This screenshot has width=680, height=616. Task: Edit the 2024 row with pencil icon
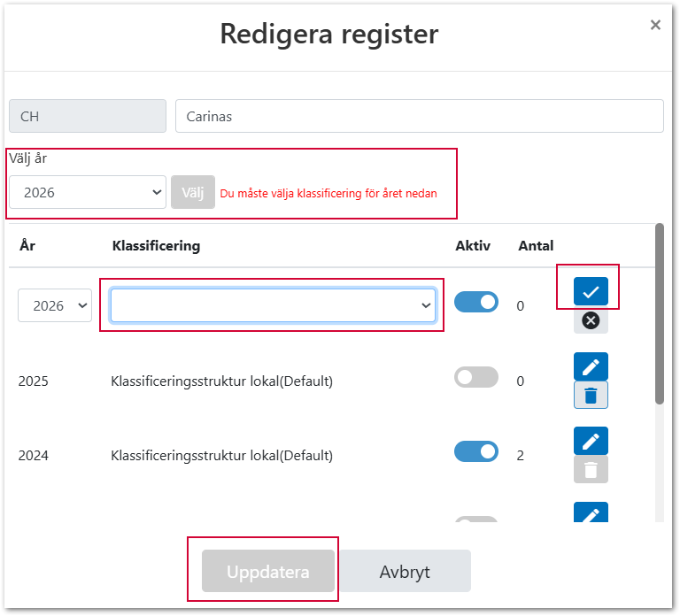(x=591, y=441)
